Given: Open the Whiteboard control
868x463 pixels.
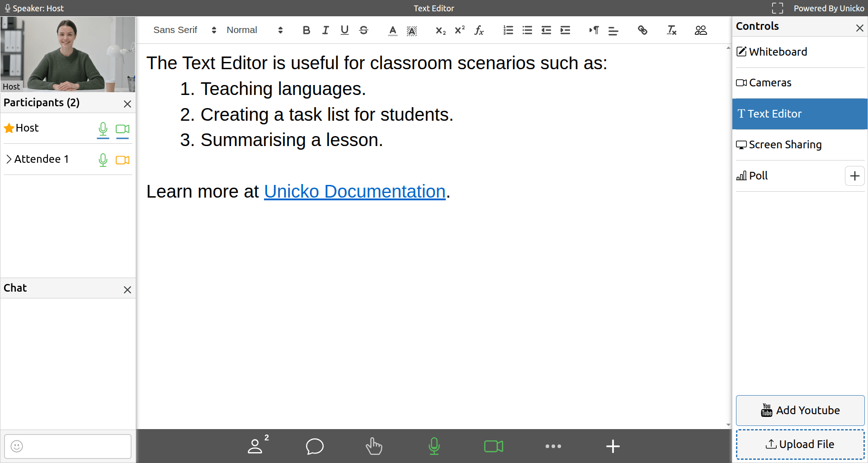Looking at the screenshot, I should click(x=800, y=52).
